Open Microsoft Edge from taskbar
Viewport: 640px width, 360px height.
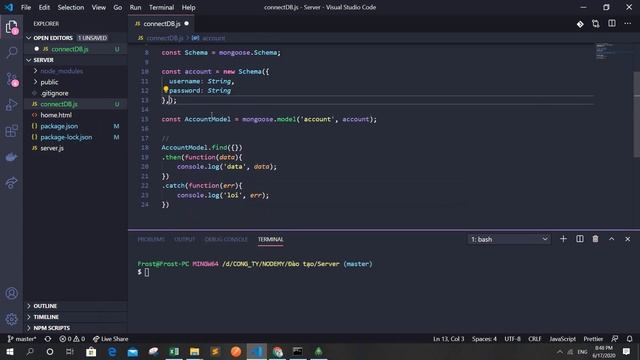coord(112,351)
